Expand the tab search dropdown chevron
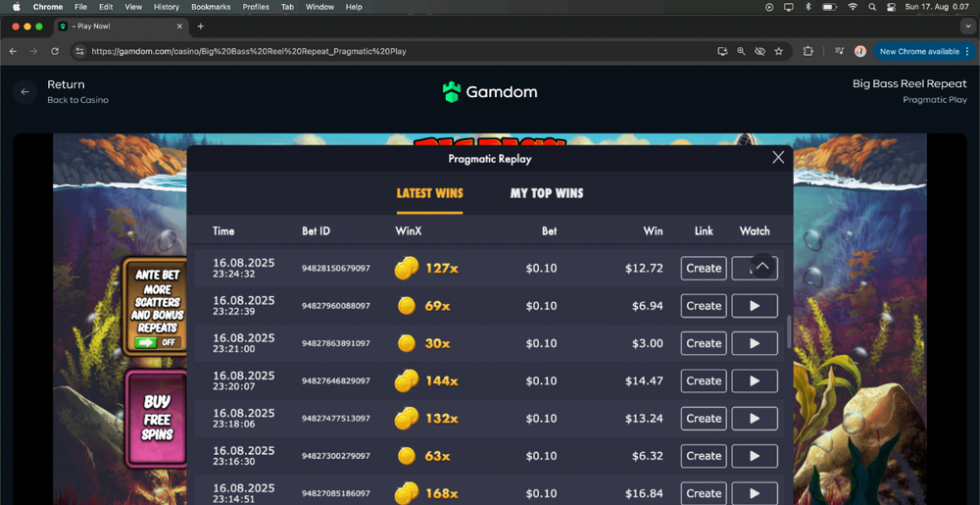The height and width of the screenshot is (505, 980). click(968, 26)
